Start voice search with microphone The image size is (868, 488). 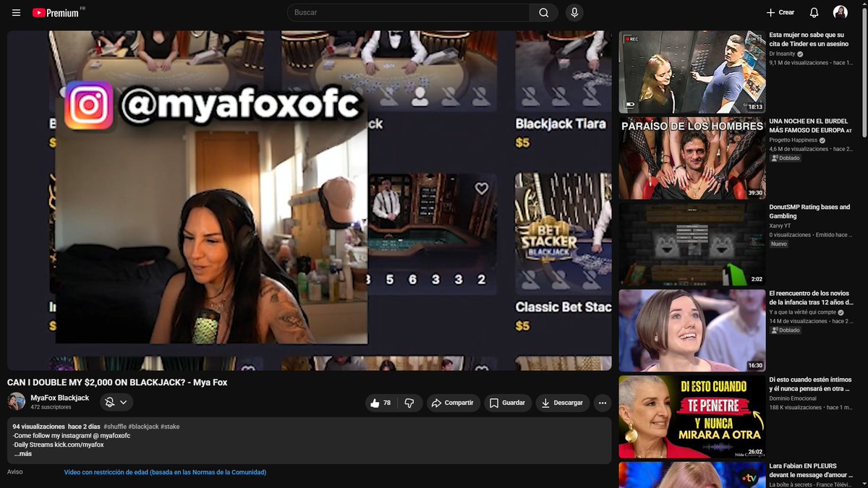click(x=574, y=12)
